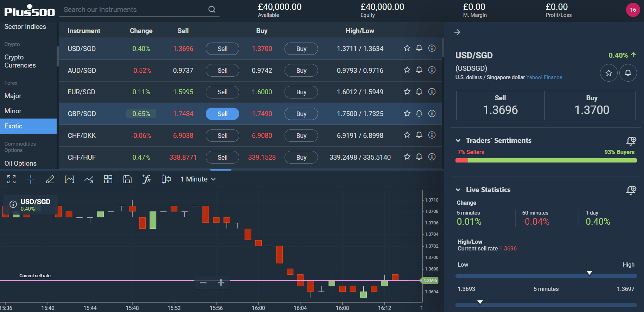
Task: Click the search magnifier icon
Action: (x=212, y=9)
